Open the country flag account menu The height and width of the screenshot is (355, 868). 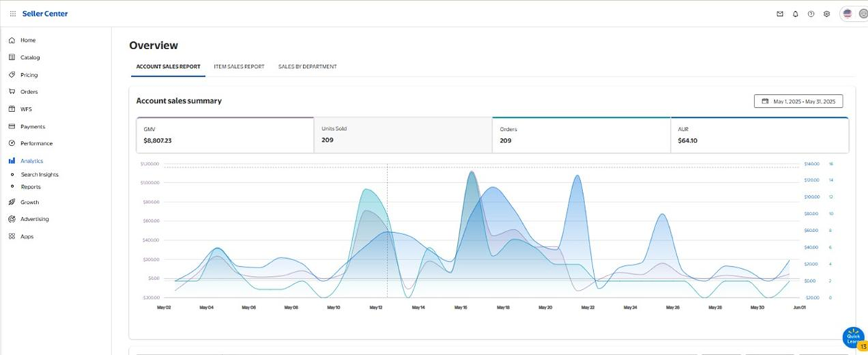847,14
